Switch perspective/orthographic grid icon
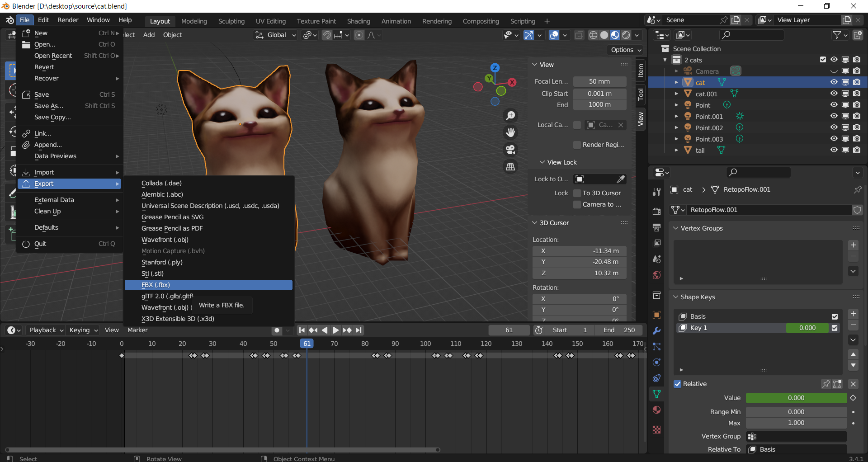868x462 pixels. coord(510,167)
